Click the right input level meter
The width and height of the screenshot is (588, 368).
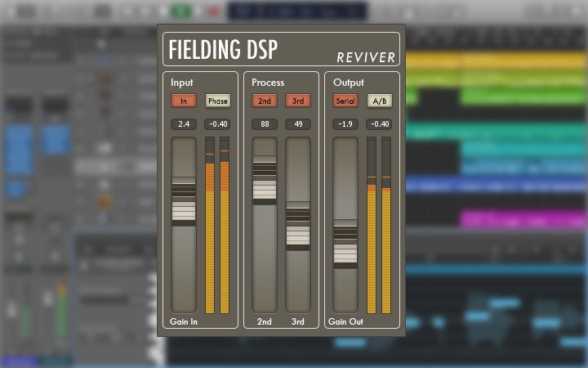click(x=225, y=226)
